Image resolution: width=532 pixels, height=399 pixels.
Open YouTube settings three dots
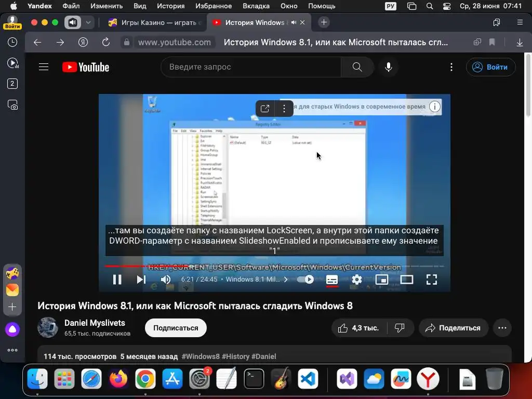pyautogui.click(x=451, y=67)
